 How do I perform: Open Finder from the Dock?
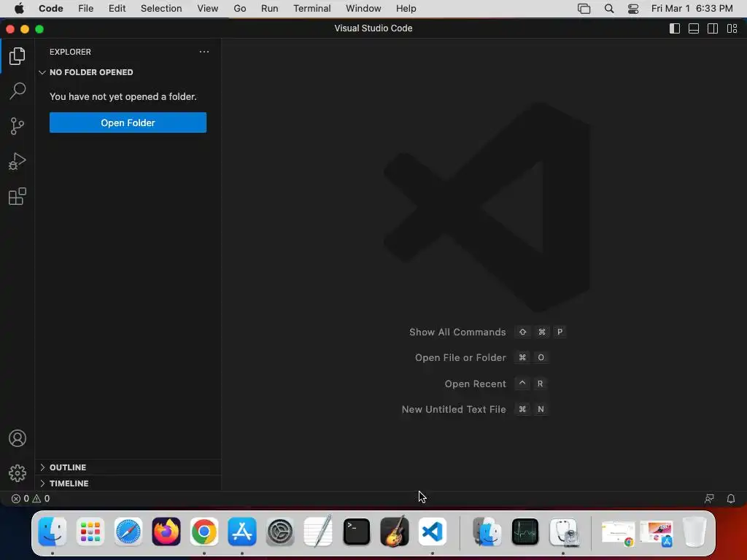click(52, 532)
